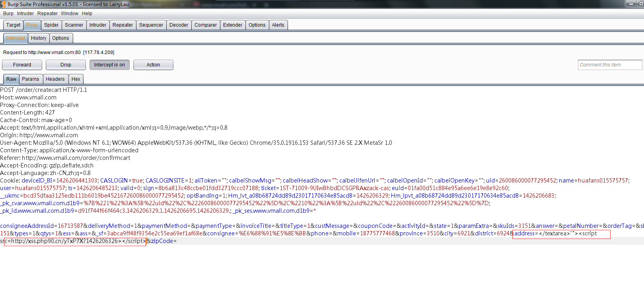Open the proxy History sub-tab
644x307 pixels.
(x=39, y=38)
